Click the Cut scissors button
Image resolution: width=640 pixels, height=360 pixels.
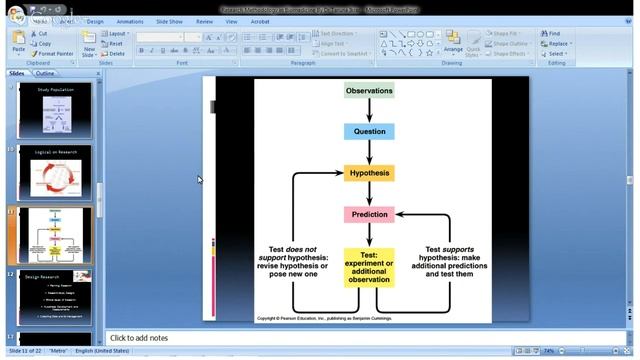39,33
